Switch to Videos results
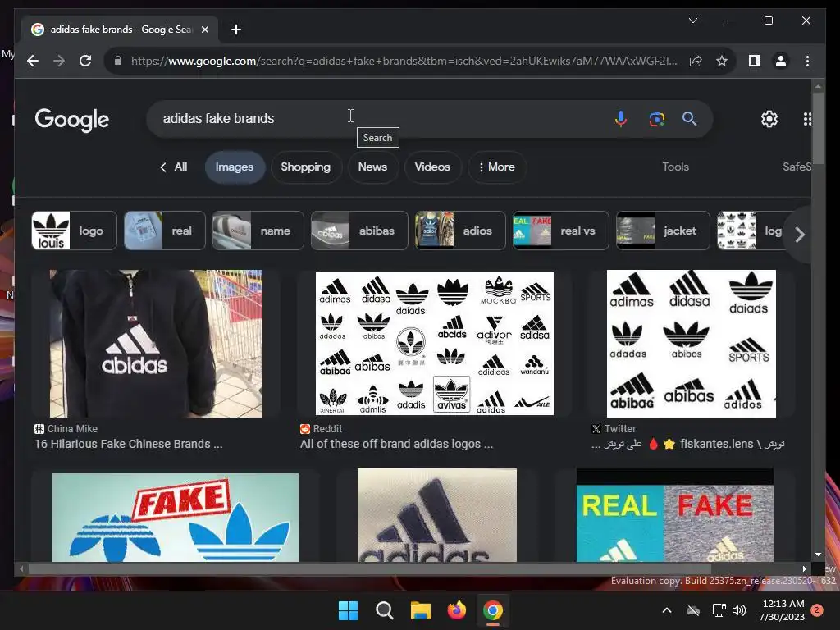The width and height of the screenshot is (840, 630). click(432, 167)
